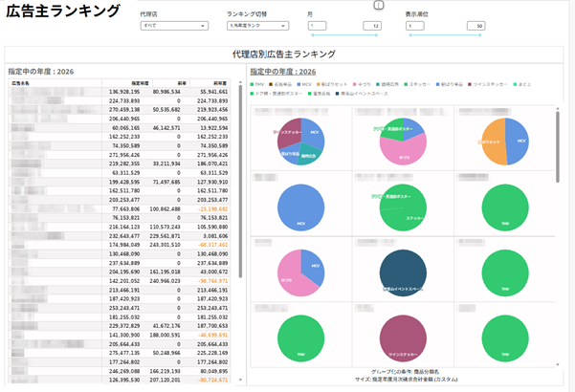Viewport: 575px width, 392px height.
Task: Open the more-options (three dots) icon at top
Action: [x=379, y=5]
